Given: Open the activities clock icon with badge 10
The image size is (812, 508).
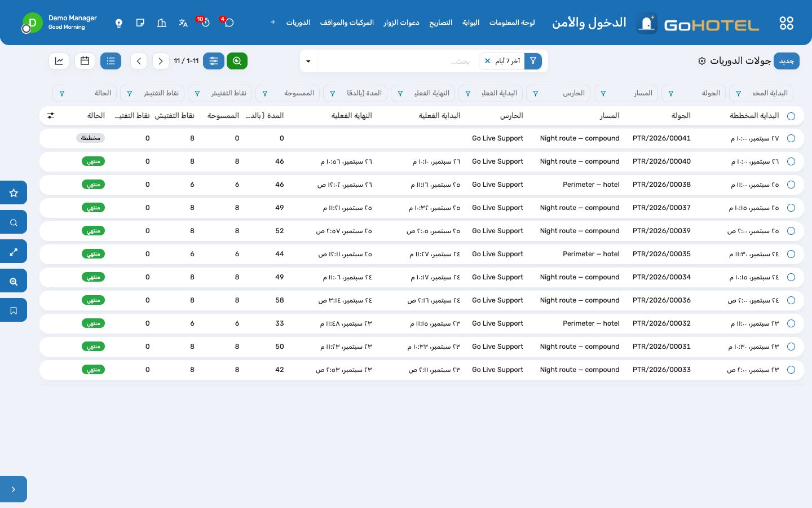Looking at the screenshot, I should click(205, 23).
